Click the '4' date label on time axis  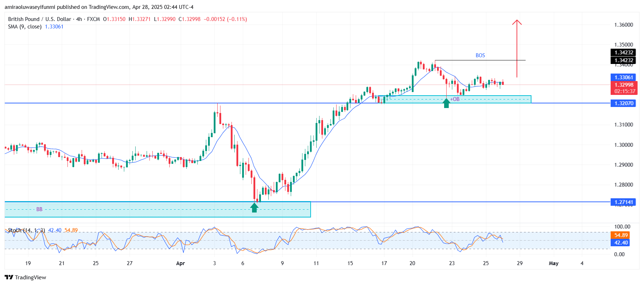coord(582,263)
